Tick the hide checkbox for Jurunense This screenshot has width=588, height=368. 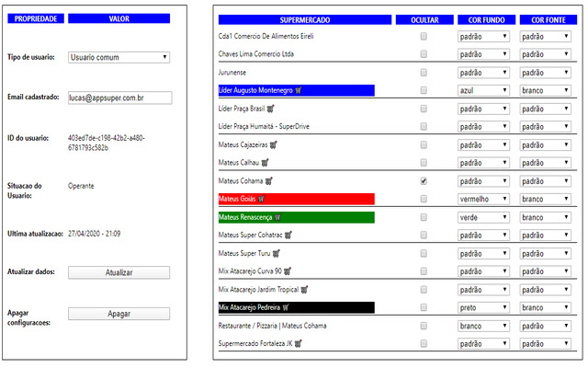(424, 73)
